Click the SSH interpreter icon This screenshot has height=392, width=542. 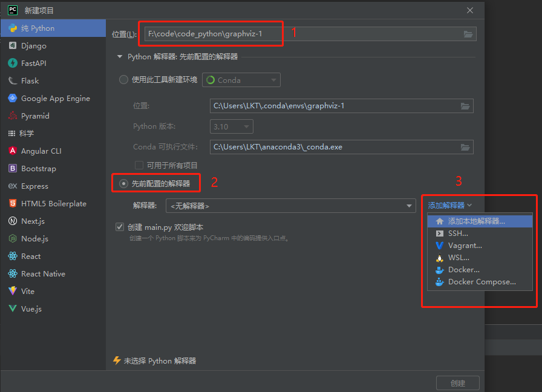pos(440,234)
